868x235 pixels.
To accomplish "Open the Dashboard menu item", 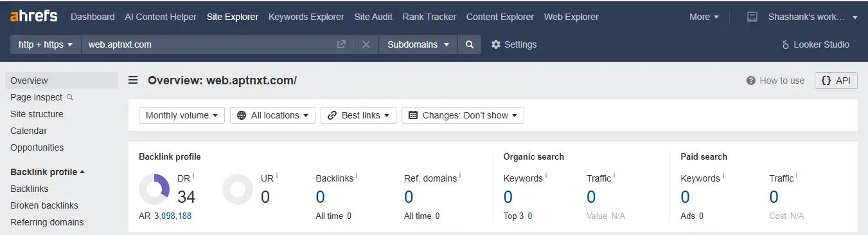I will point(93,17).
